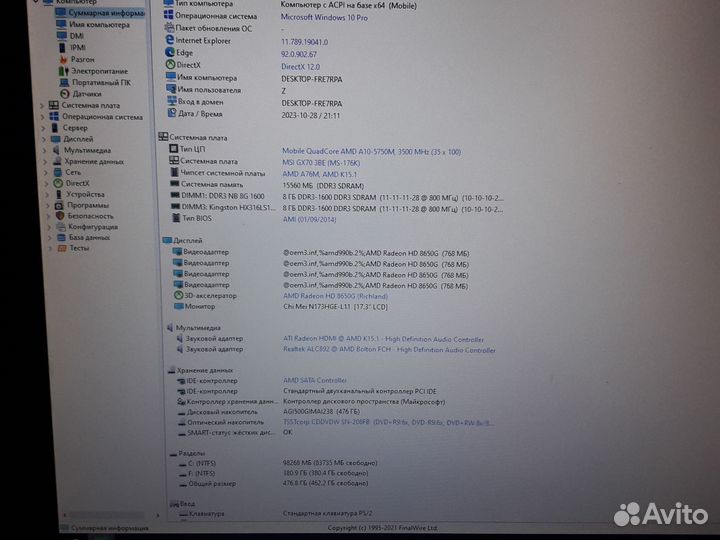The width and height of the screenshot is (720, 540).
Task: Click the Системная память row icon
Action: (x=174, y=184)
